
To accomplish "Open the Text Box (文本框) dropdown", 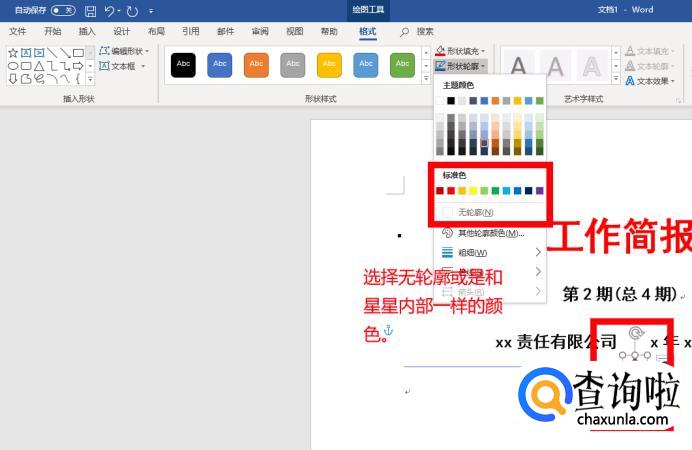I will tap(123, 66).
